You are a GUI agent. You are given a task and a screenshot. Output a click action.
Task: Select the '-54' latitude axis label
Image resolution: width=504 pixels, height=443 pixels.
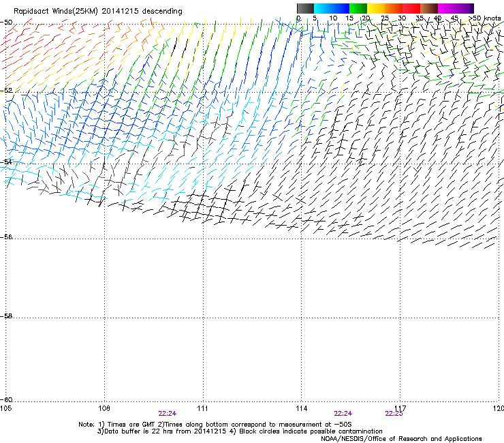point(6,162)
